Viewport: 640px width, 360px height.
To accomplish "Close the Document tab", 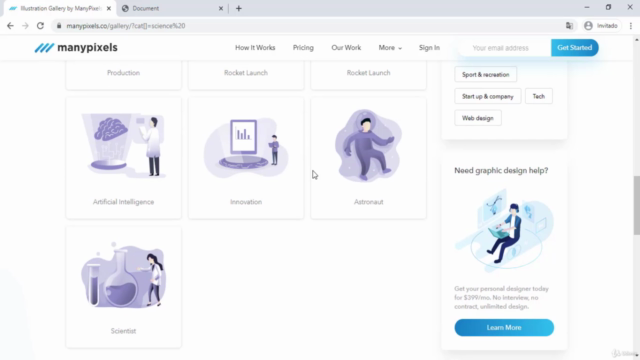I will [x=221, y=8].
